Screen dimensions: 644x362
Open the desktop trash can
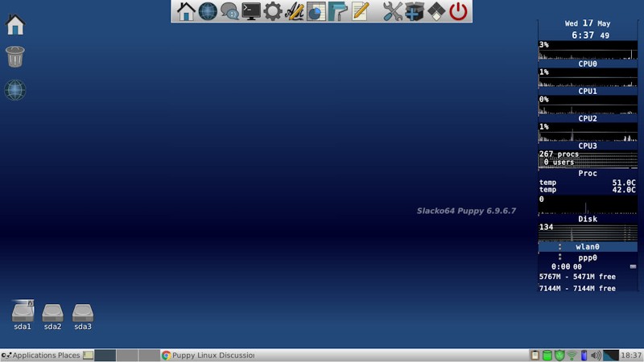pyautogui.click(x=15, y=56)
